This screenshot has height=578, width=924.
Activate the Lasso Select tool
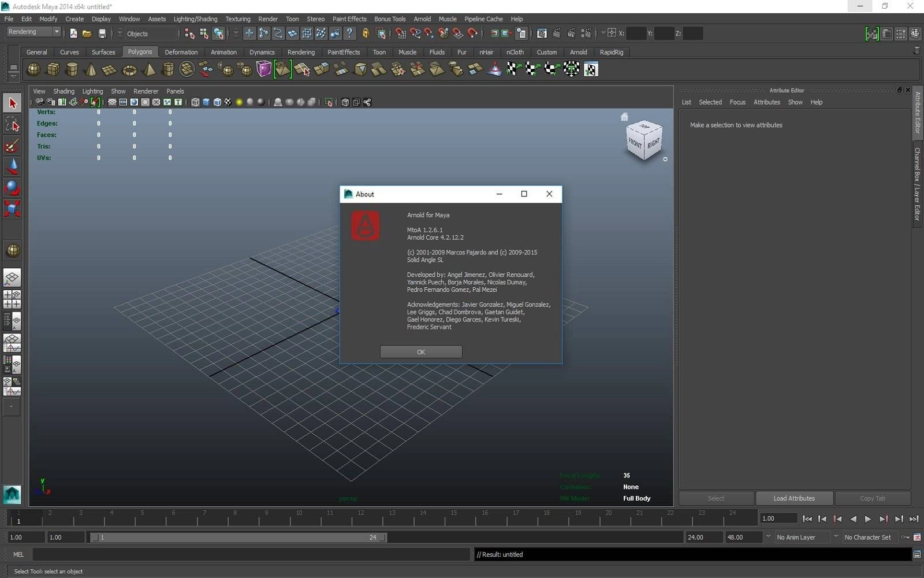(12, 124)
